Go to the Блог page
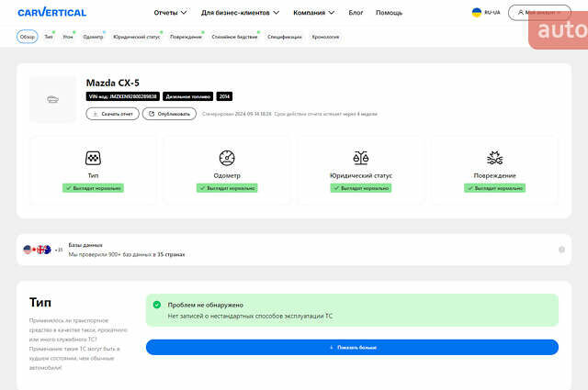This screenshot has width=588, height=390. [356, 13]
